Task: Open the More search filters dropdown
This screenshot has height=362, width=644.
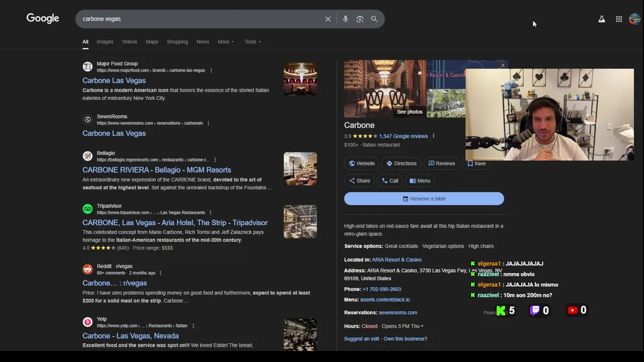Action: [226, 42]
